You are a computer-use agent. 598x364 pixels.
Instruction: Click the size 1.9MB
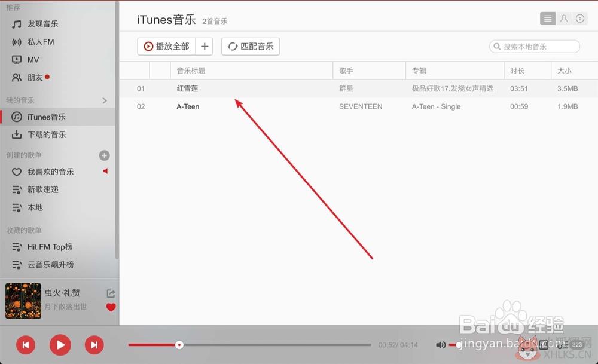(568, 106)
